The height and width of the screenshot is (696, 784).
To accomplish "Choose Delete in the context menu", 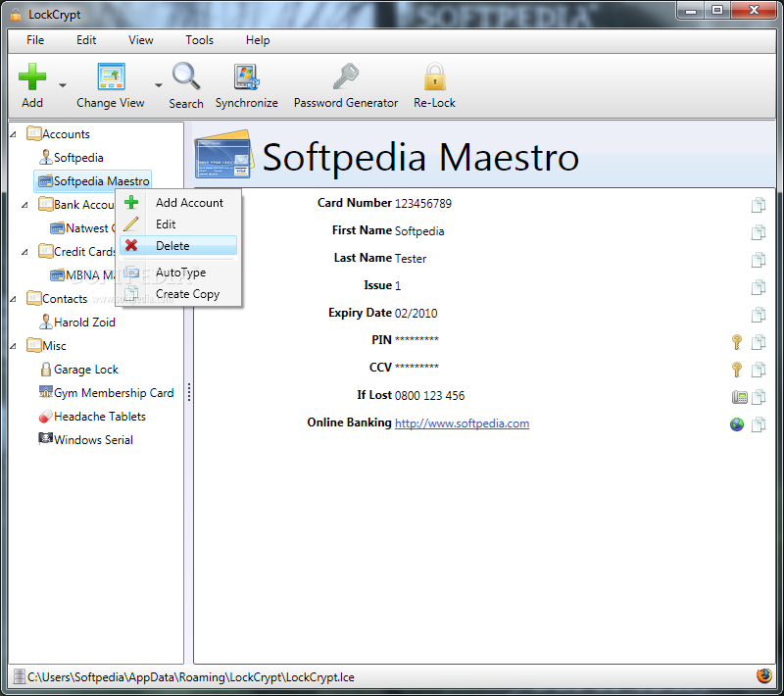I will point(178,245).
